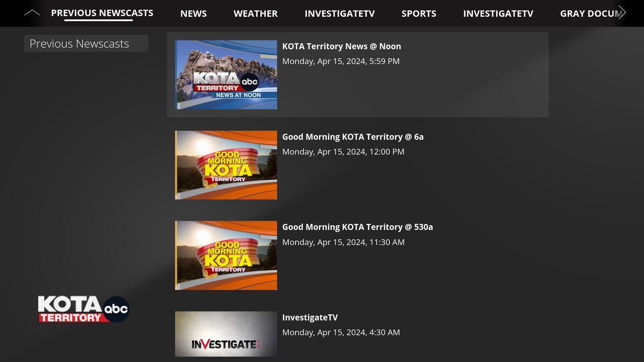Click the 4:30 AM date text
The image size is (644, 362).
[x=341, y=332]
